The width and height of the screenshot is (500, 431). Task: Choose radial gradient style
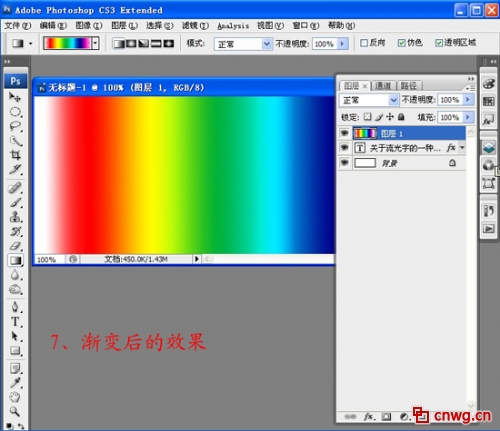(131, 43)
